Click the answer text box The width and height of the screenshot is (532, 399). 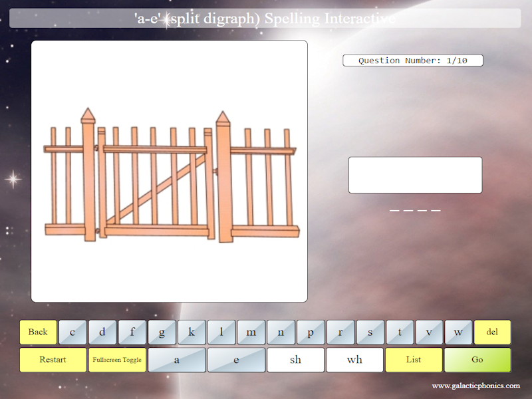[x=415, y=175]
